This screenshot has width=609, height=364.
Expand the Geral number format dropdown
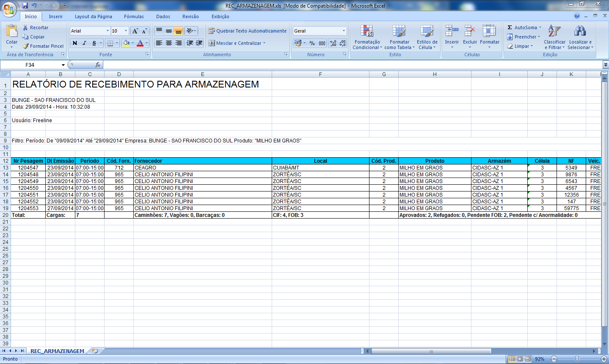(344, 31)
